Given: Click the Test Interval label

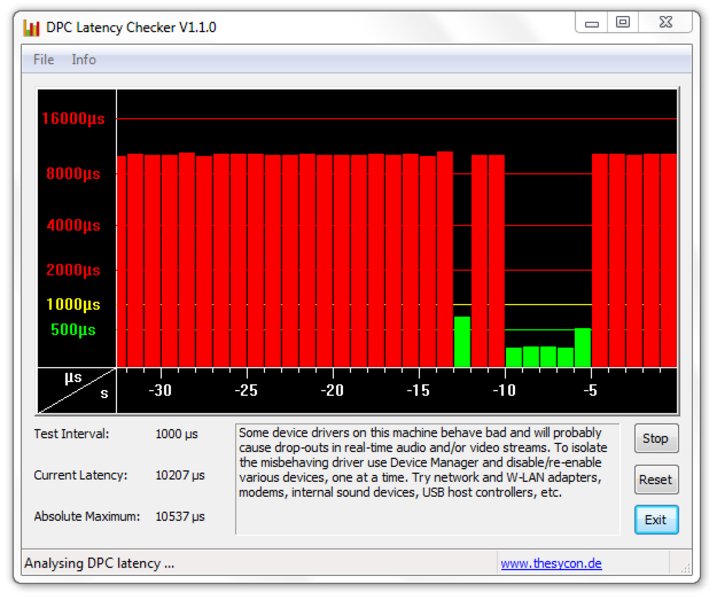Looking at the screenshot, I should click(x=71, y=434).
